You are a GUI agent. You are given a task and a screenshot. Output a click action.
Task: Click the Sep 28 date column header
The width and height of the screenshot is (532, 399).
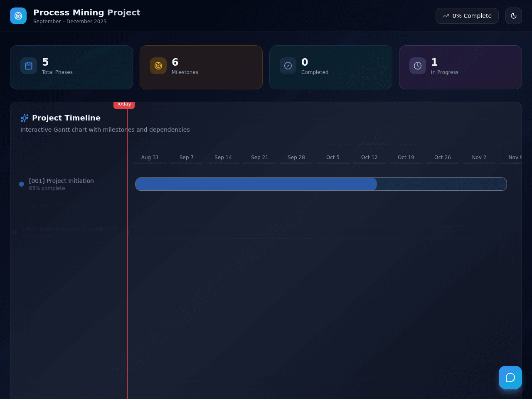point(296,158)
